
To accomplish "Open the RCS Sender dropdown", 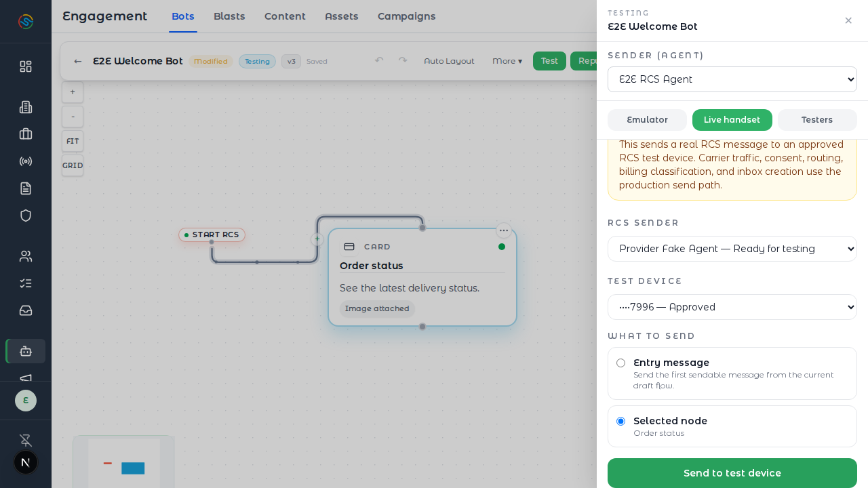I will (732, 249).
